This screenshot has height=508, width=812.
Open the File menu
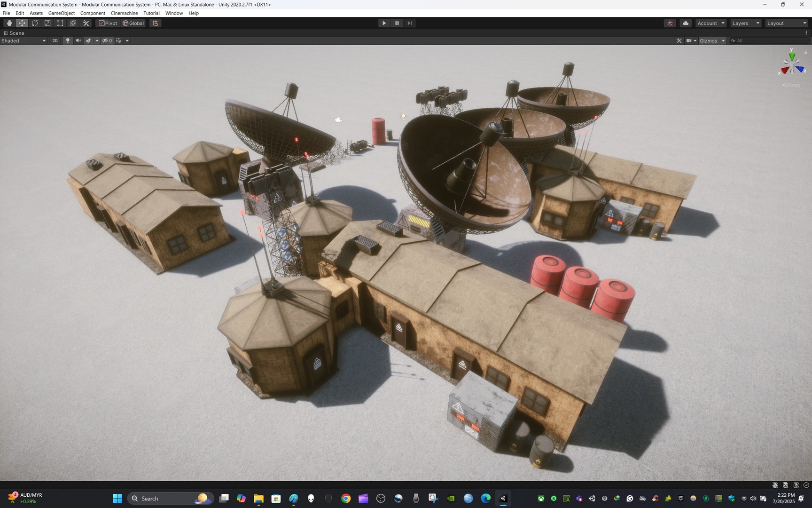coord(7,13)
